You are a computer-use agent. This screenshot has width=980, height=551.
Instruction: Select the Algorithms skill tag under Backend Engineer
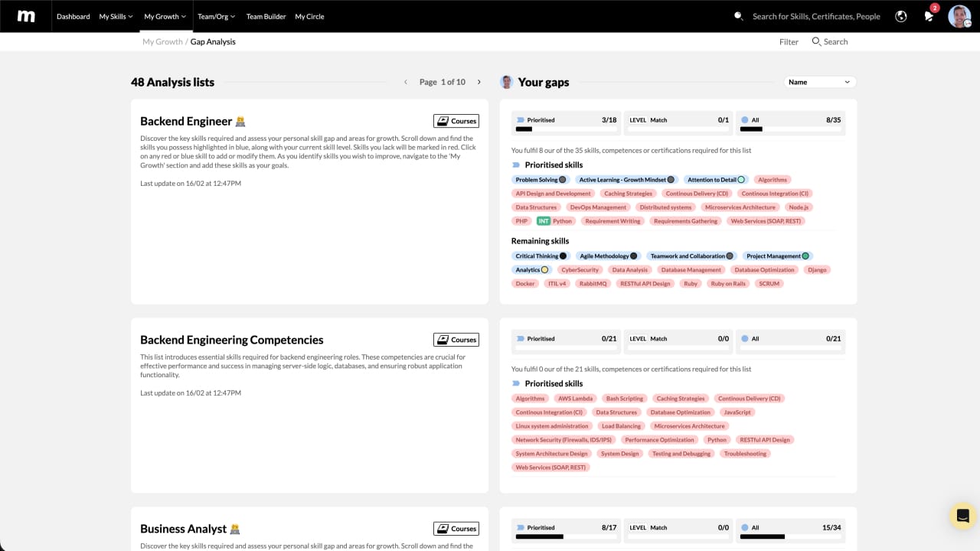(x=773, y=180)
